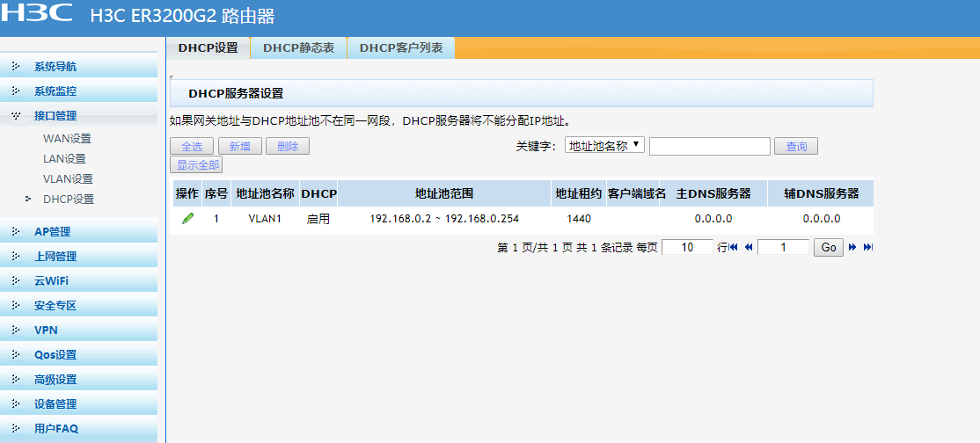980x443 pixels.
Task: Click the 显示全部 button
Action: 196,165
